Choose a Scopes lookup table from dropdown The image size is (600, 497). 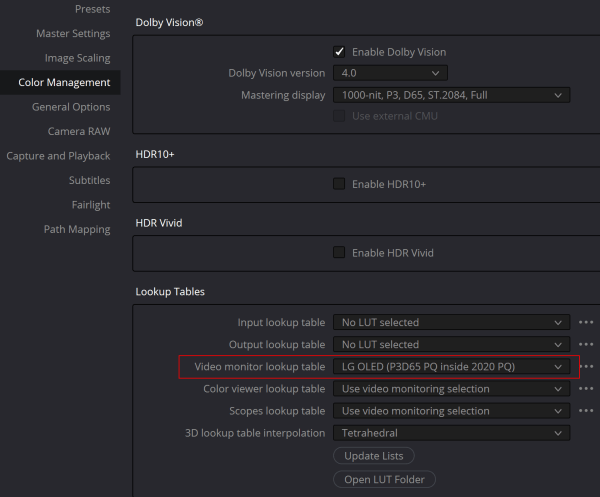point(452,411)
